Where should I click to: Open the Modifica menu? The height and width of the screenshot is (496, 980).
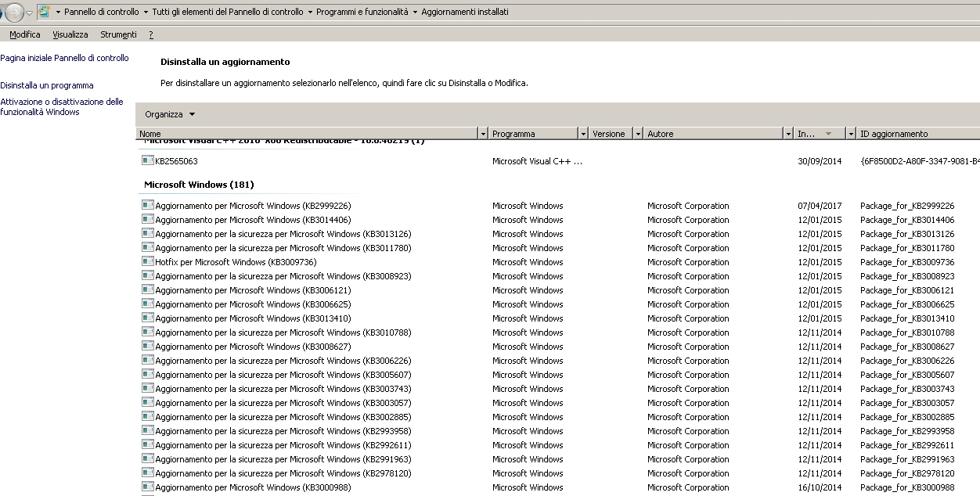tap(25, 34)
